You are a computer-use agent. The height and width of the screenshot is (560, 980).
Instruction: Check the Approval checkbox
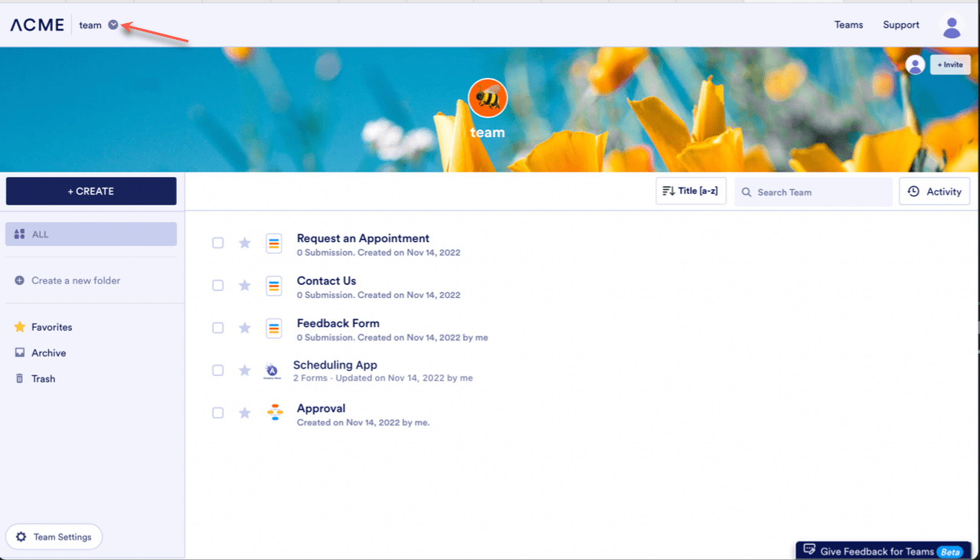pyautogui.click(x=218, y=413)
